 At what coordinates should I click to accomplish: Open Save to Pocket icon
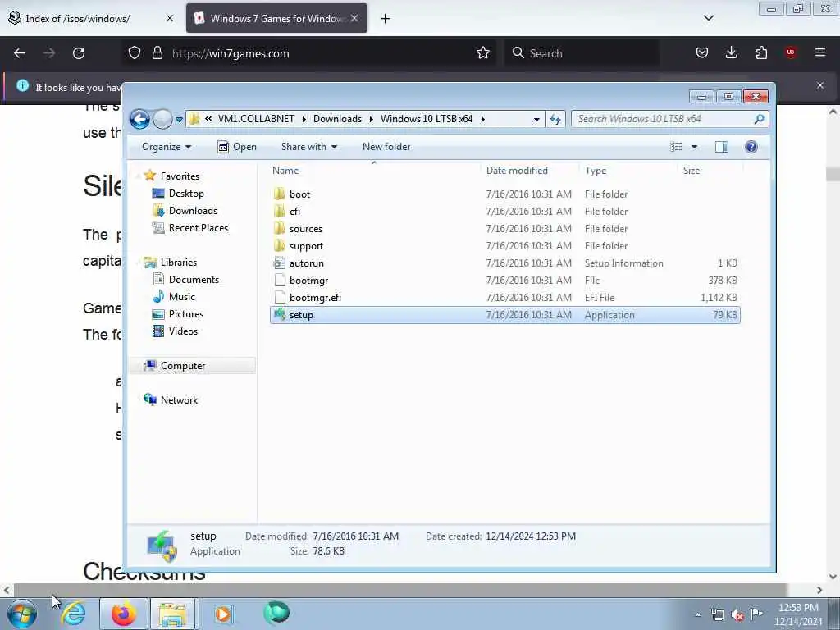[702, 53]
